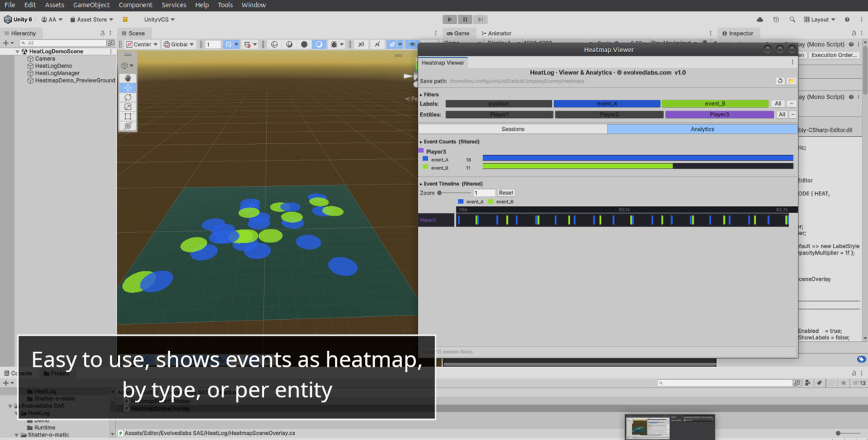The width and height of the screenshot is (868, 440).
Task: Click the timeline Zoom slider handle
Action: (439, 192)
